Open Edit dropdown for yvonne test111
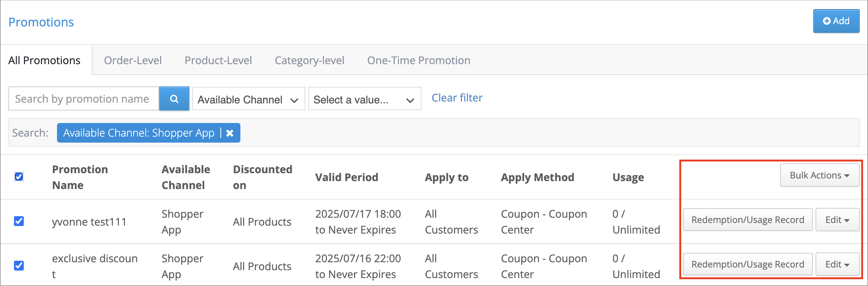 pyautogui.click(x=837, y=220)
